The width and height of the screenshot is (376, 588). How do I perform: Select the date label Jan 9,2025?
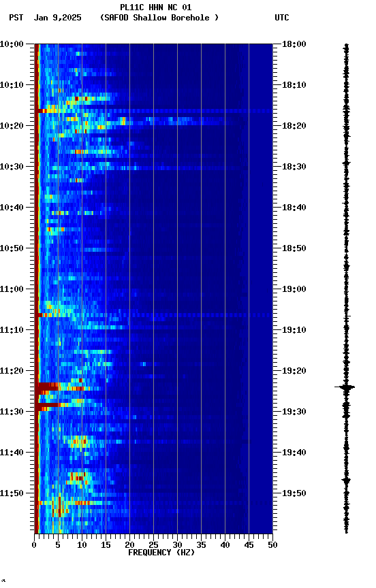(57, 18)
